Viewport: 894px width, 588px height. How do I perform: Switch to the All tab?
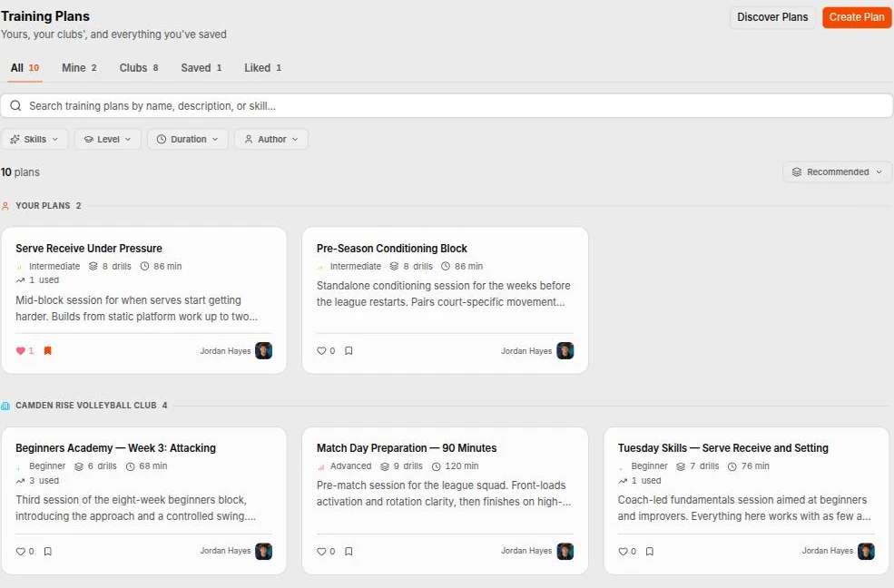click(25, 68)
